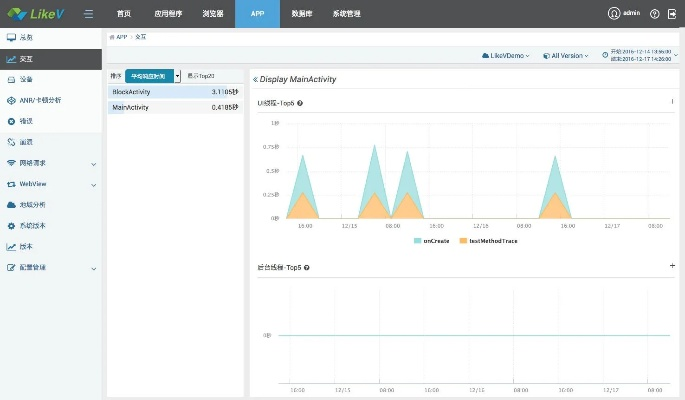This screenshot has width=685, height=400.
Task: Click the info icon beside background thread Top5
Action: pos(306,268)
